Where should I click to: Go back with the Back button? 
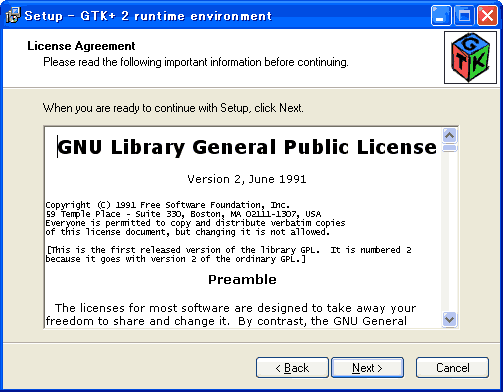point(292,368)
